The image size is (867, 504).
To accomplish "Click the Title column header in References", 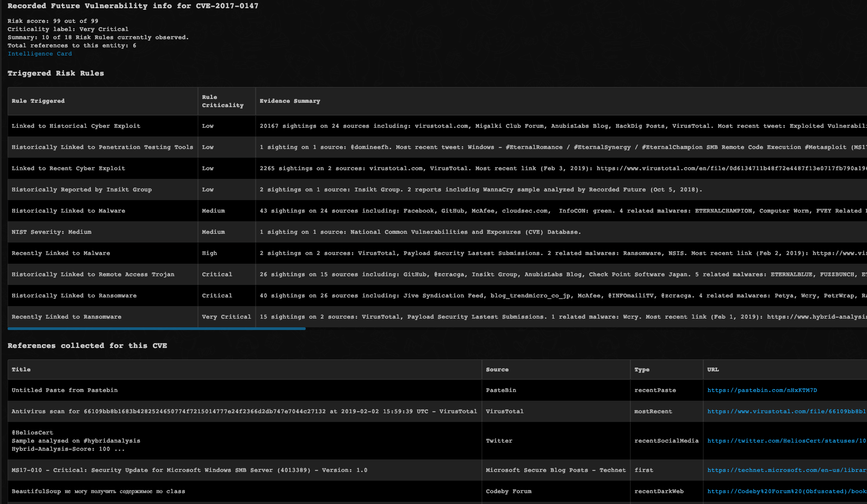I will [21, 370].
